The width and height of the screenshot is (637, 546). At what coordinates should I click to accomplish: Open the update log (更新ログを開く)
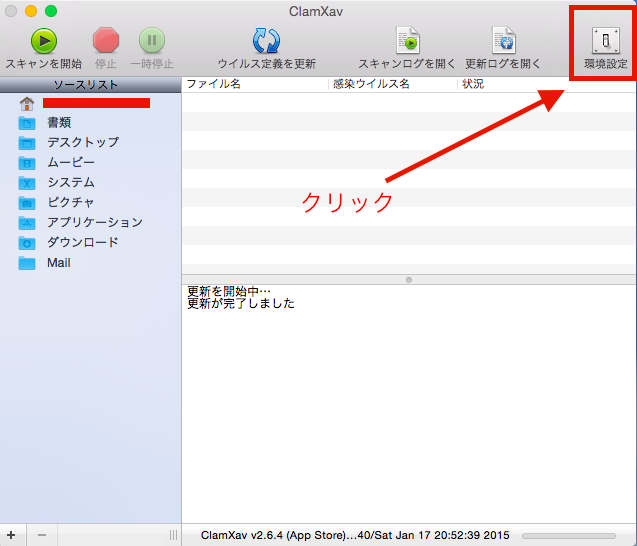[504, 40]
